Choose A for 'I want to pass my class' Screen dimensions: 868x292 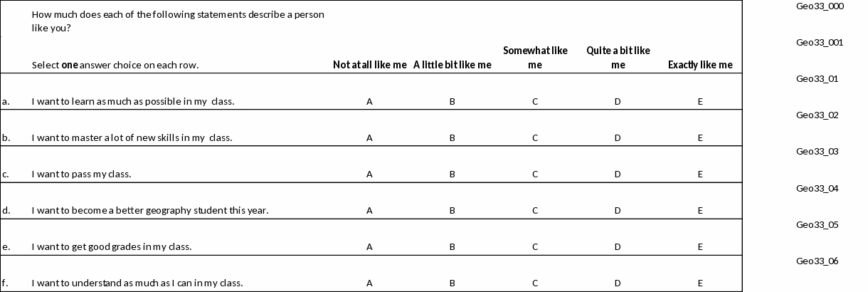(369, 174)
